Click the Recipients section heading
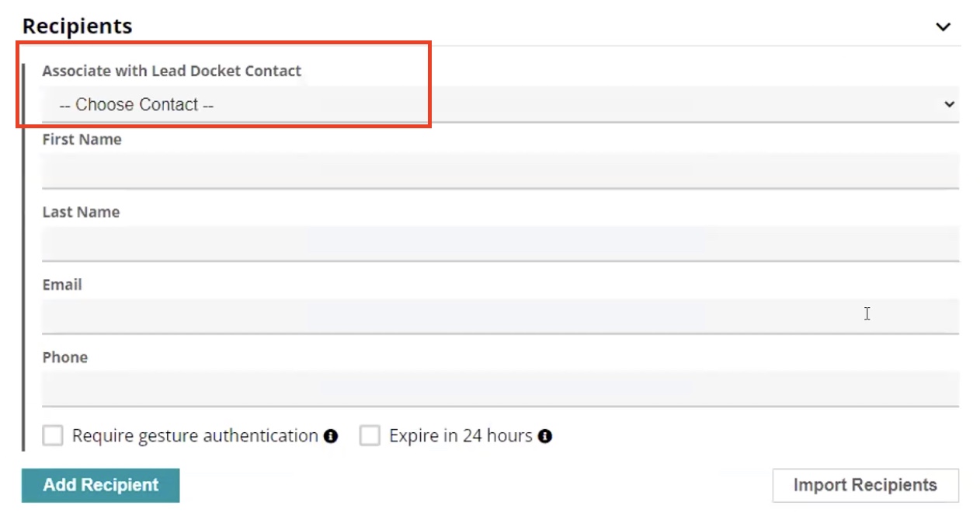This screenshot has height=513, width=980. 77,26
